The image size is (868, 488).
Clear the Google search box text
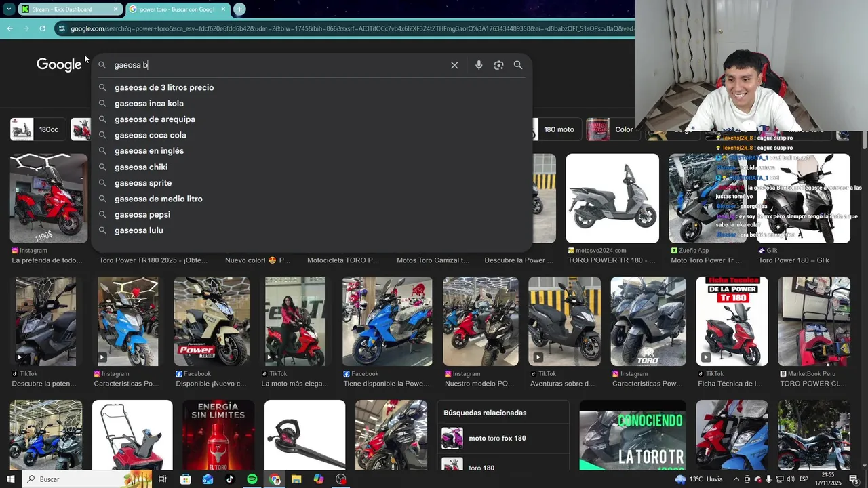click(x=454, y=65)
